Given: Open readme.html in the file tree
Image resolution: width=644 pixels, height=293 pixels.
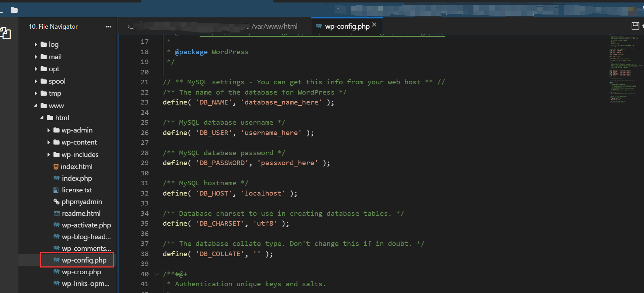Looking at the screenshot, I should pos(81,213).
